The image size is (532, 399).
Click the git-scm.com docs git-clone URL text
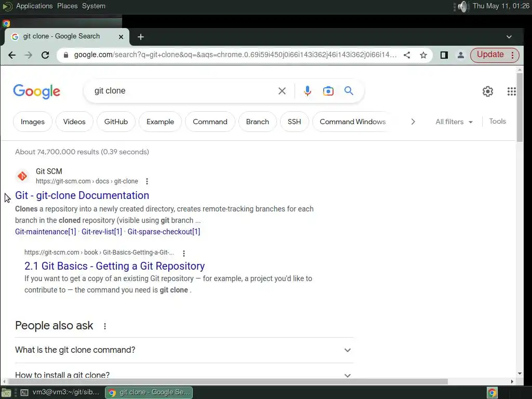(87, 181)
